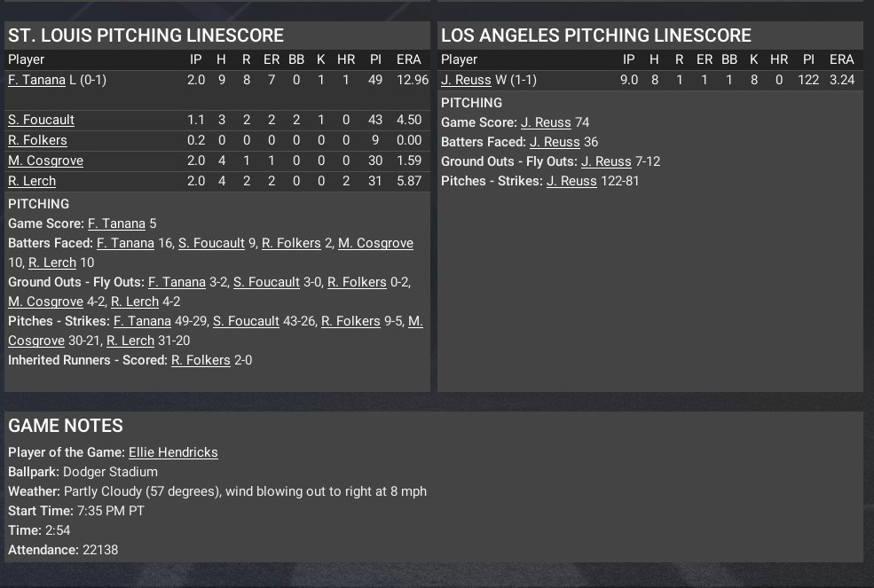Click F. Tanana link beside Game Score
Image resolution: width=874 pixels, height=588 pixels.
click(x=116, y=223)
